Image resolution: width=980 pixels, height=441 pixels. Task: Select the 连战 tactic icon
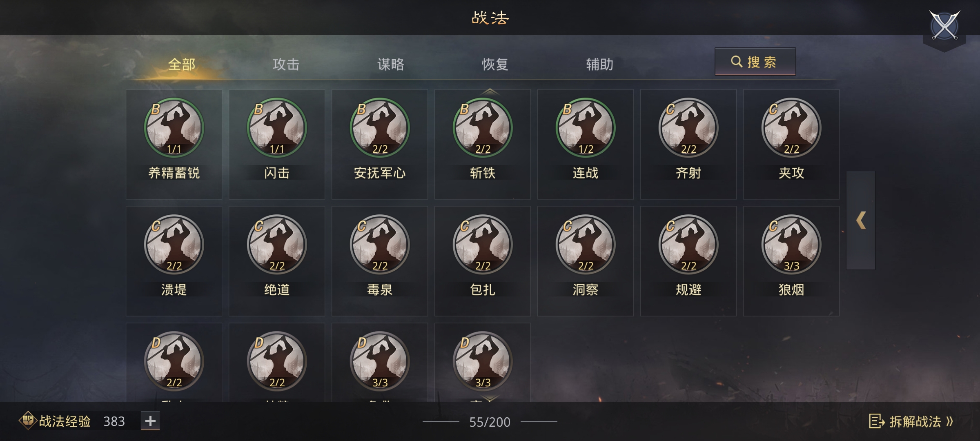pos(586,127)
